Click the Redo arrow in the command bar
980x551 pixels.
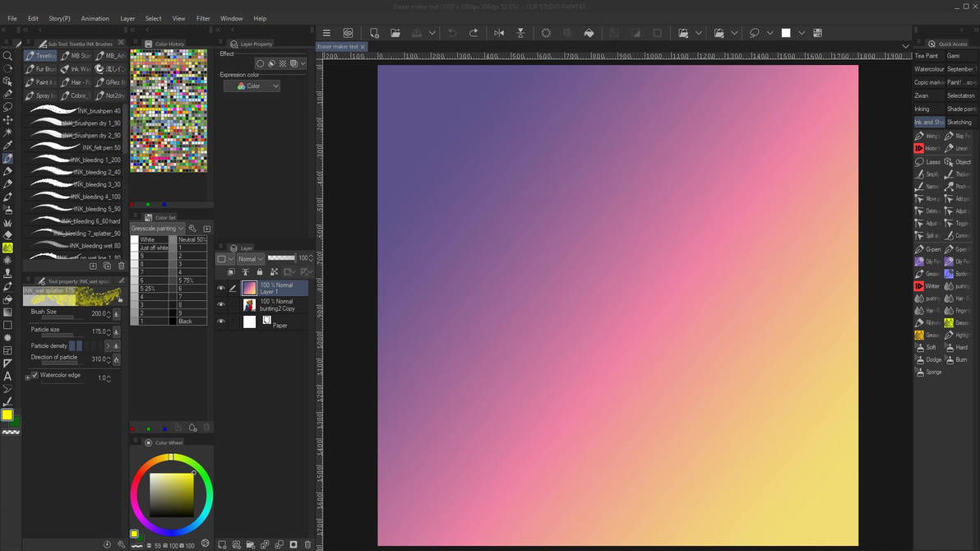474,33
